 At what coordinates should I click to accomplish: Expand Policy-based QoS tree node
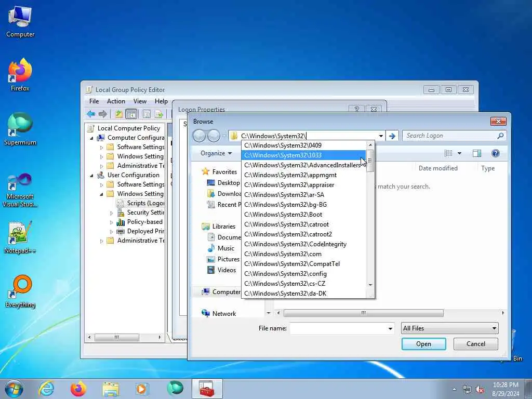(111, 222)
